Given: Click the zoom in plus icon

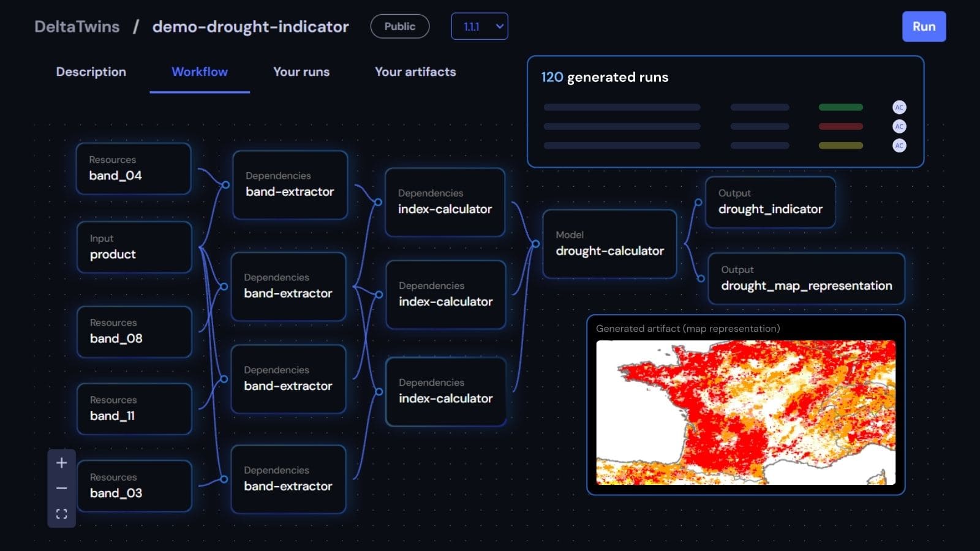Looking at the screenshot, I should click(61, 463).
